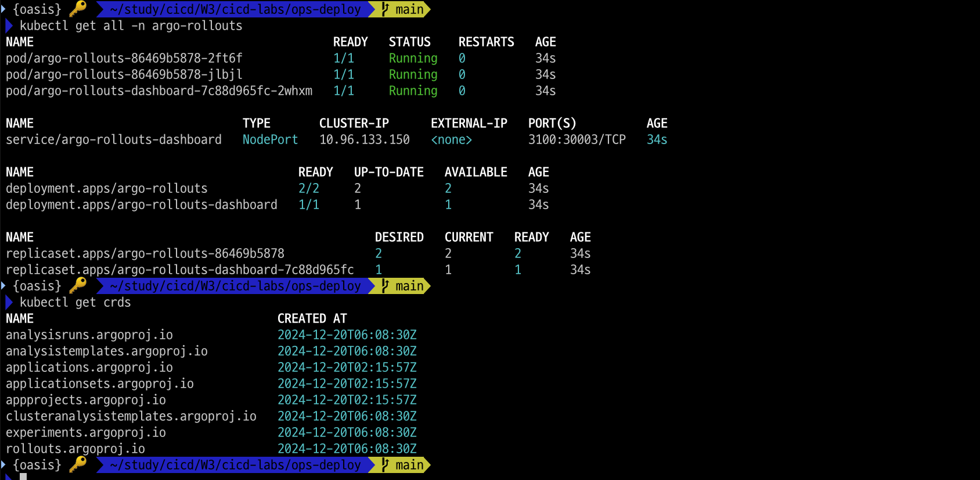Click the EXTERNAL-IP column header

(x=469, y=123)
